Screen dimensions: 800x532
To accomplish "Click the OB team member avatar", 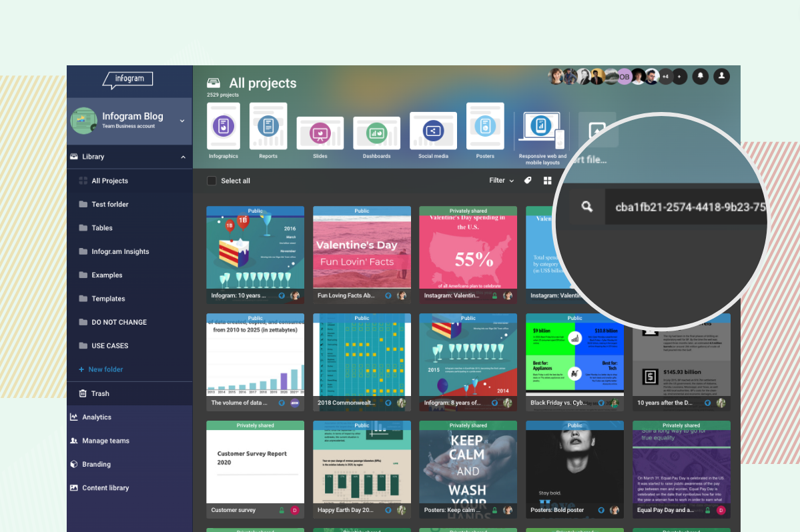I will 624,77.
